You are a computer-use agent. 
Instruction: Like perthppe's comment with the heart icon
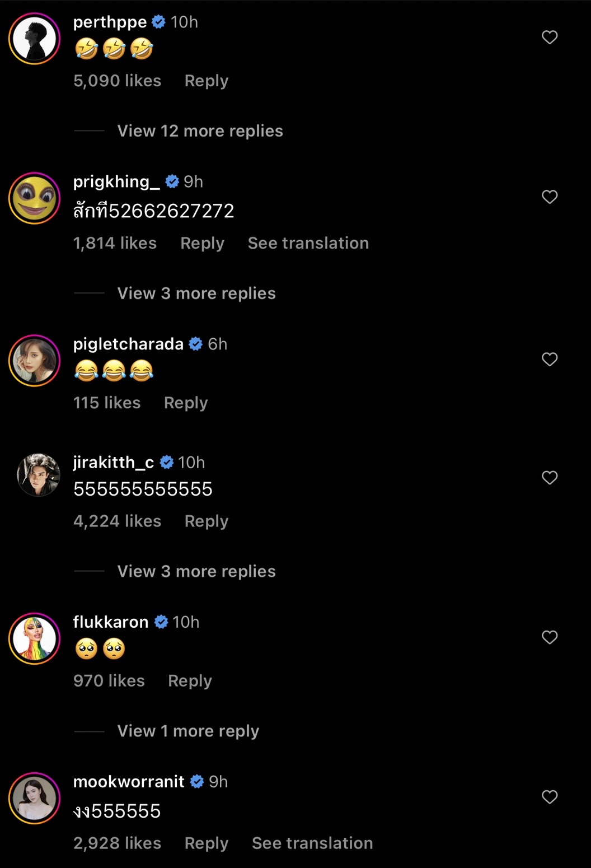pyautogui.click(x=550, y=38)
